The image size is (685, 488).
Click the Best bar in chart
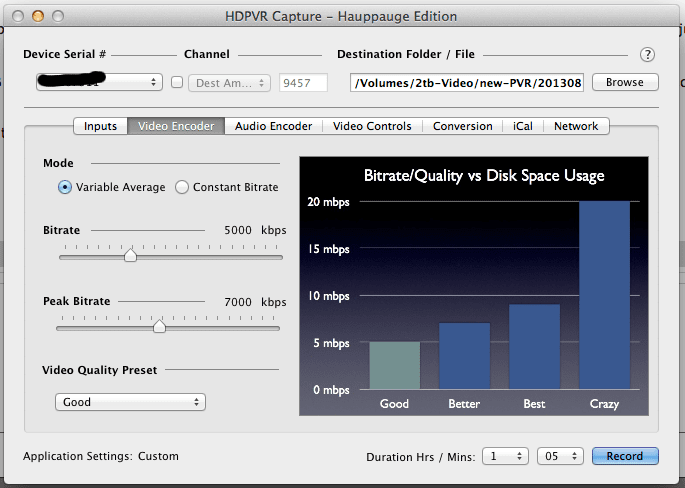click(x=534, y=346)
